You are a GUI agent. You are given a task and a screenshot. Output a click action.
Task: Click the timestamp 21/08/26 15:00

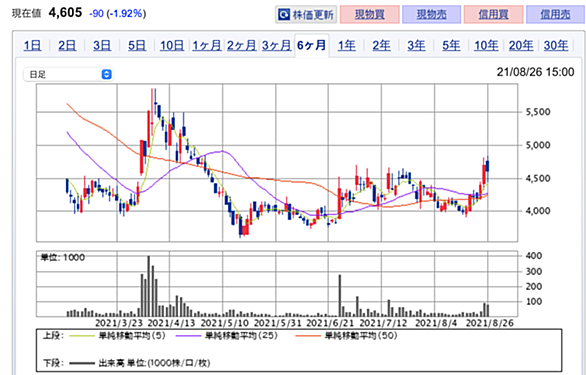(535, 72)
